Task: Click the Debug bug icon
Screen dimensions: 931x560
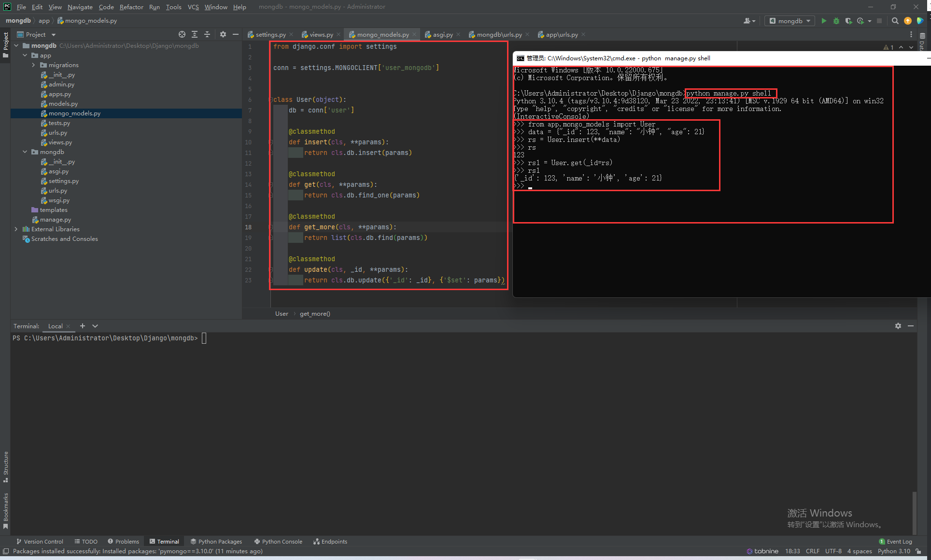Action: pos(836,21)
